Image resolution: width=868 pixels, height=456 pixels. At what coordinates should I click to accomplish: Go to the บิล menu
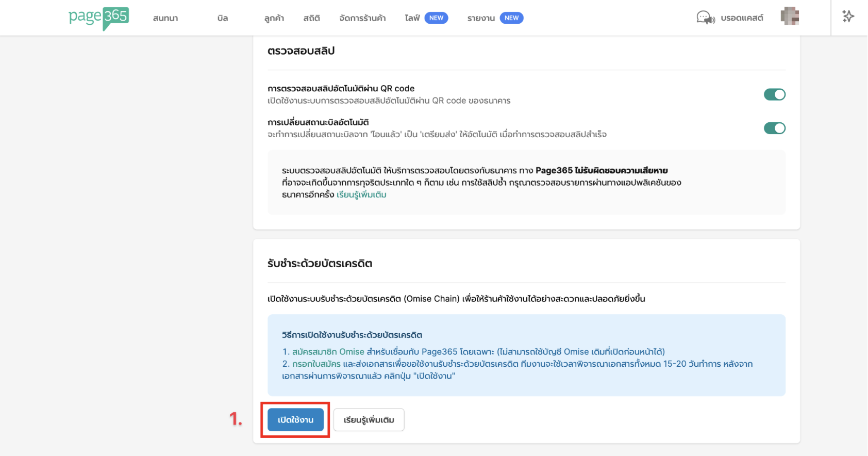tap(223, 18)
